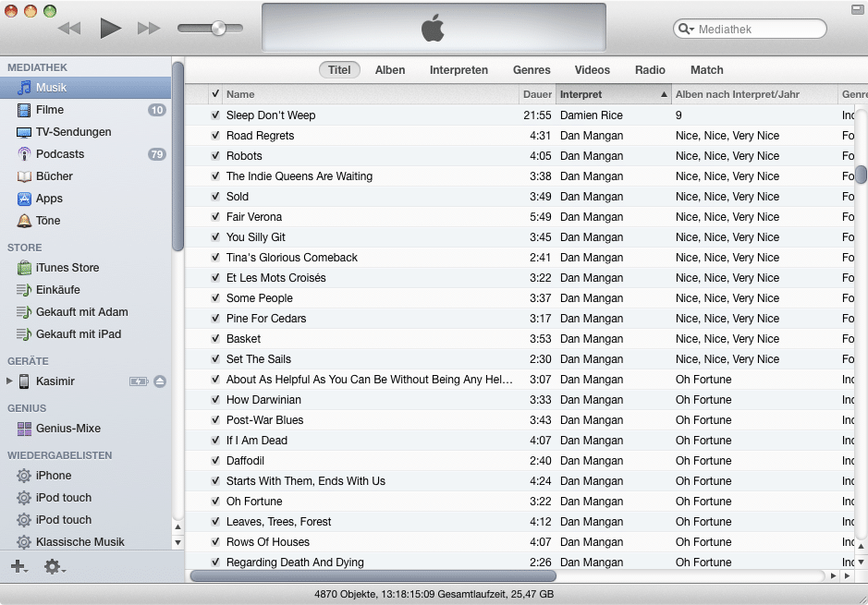Click the rewind previous track button

(x=69, y=29)
